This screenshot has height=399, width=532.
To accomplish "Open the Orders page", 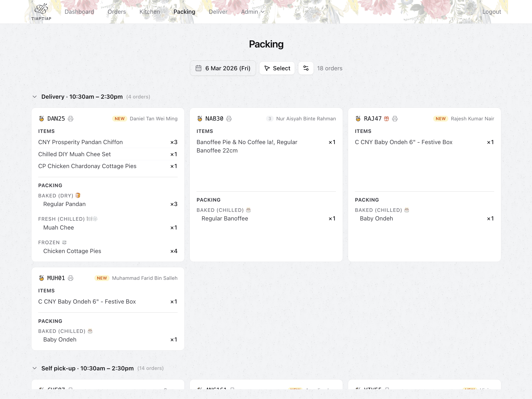I will [x=117, y=12].
